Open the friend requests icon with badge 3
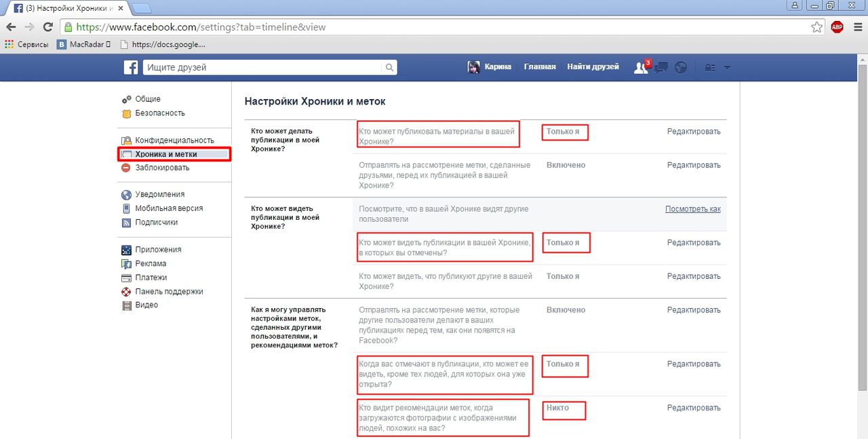Screen dimensions: 868x439 (x=641, y=66)
